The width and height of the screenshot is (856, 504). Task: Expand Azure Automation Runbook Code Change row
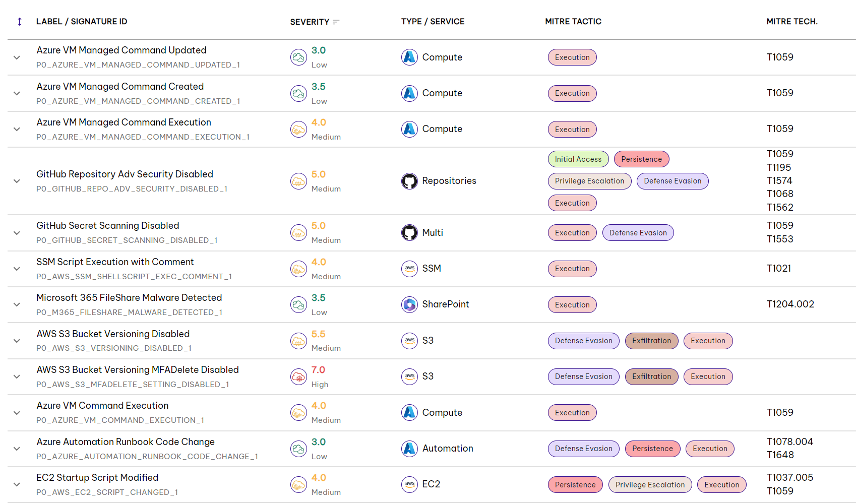pos(17,449)
